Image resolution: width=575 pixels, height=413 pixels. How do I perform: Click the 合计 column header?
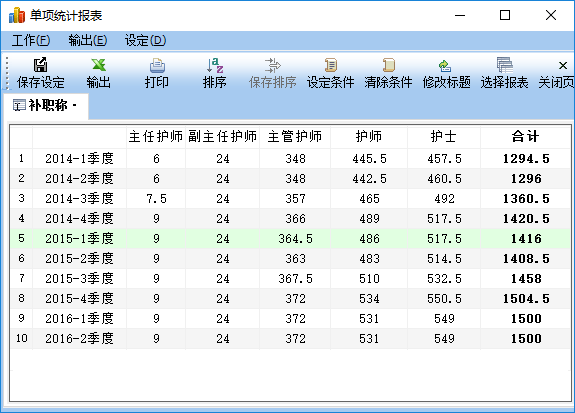point(525,137)
